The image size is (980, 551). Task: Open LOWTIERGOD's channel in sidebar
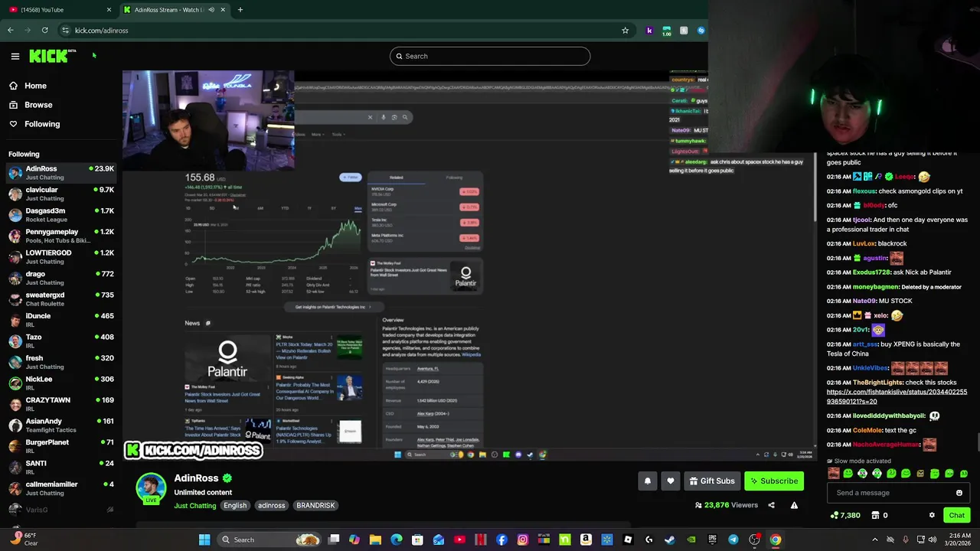61,257
